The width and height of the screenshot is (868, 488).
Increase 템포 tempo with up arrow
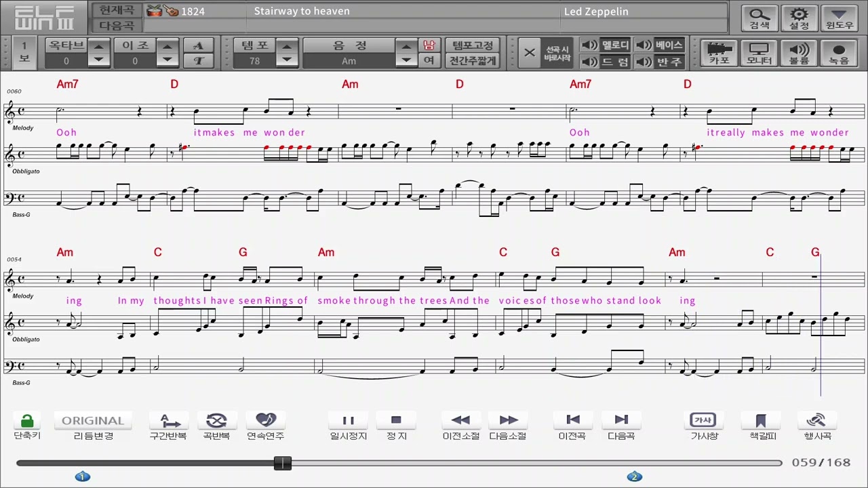(287, 45)
